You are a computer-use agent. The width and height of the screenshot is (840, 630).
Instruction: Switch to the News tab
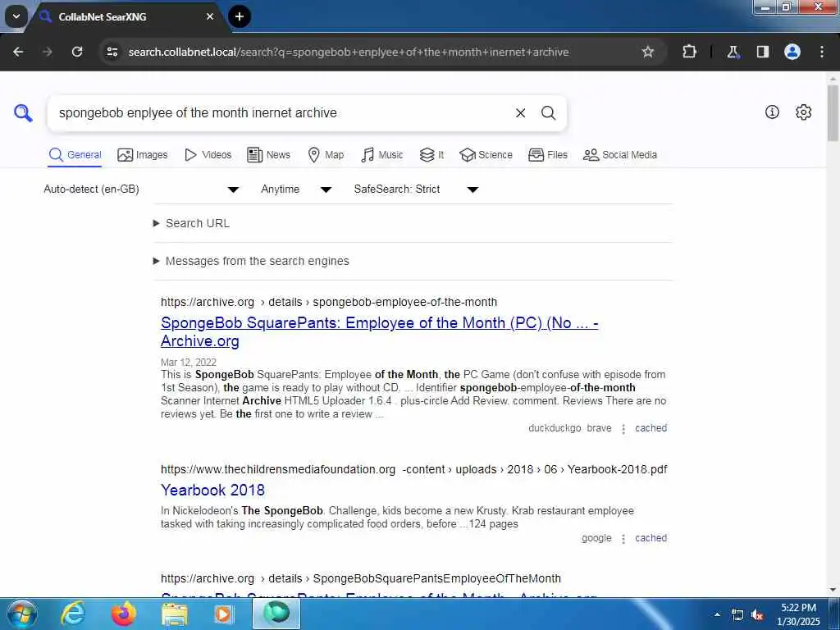tap(268, 155)
